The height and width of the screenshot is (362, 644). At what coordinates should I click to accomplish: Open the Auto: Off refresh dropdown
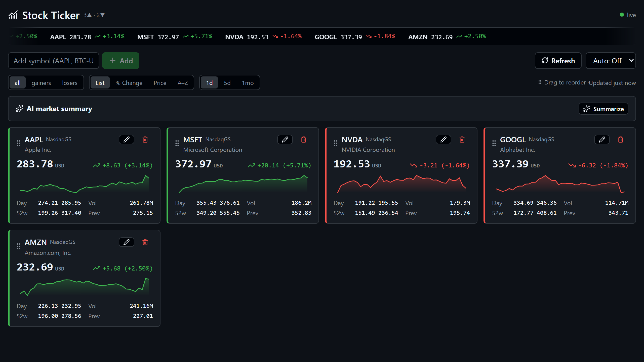tap(611, 61)
